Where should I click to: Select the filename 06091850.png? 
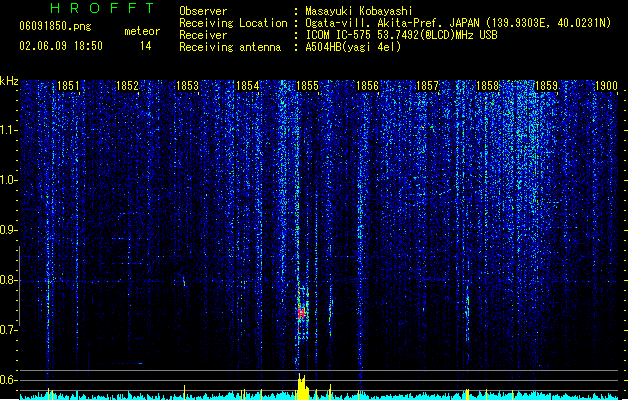(x=55, y=26)
